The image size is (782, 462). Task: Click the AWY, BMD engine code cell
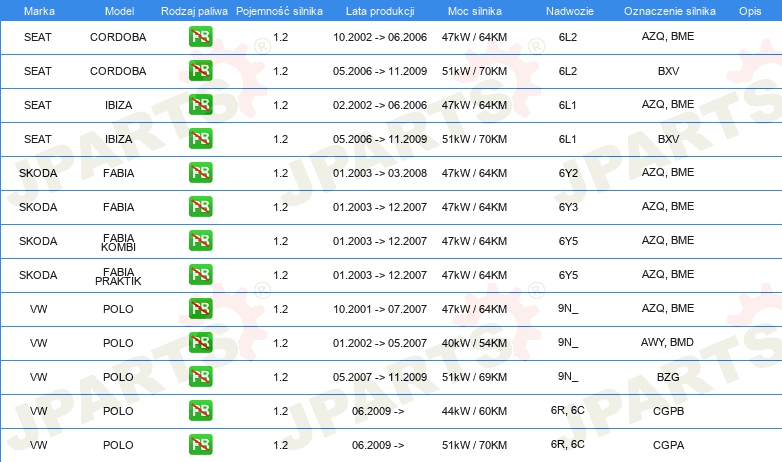pyautogui.click(x=667, y=342)
